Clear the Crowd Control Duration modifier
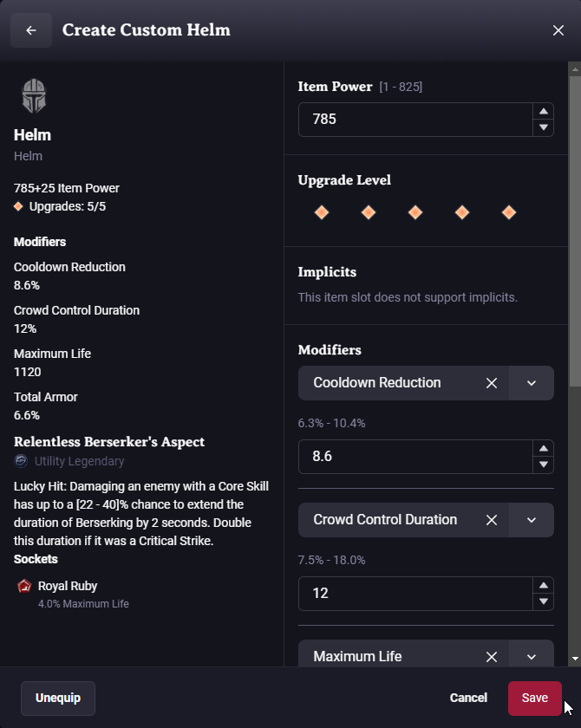Image resolution: width=581 pixels, height=728 pixels. 492,520
